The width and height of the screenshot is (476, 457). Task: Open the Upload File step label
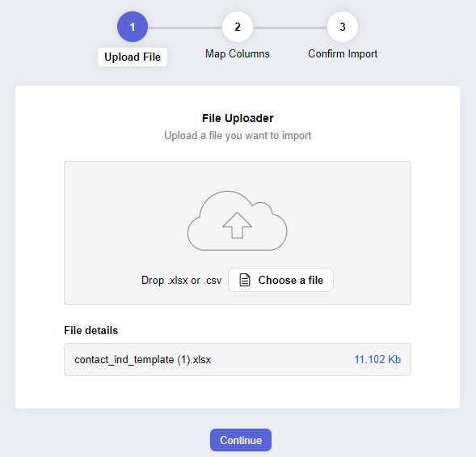tap(133, 57)
